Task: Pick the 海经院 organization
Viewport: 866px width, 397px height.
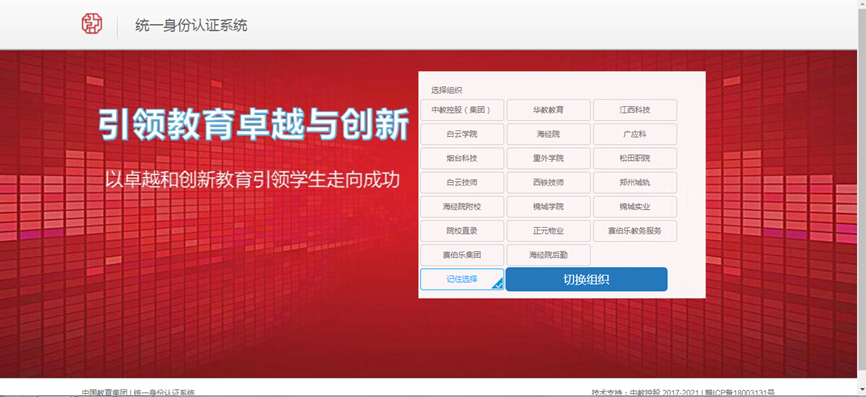Action: coord(548,134)
